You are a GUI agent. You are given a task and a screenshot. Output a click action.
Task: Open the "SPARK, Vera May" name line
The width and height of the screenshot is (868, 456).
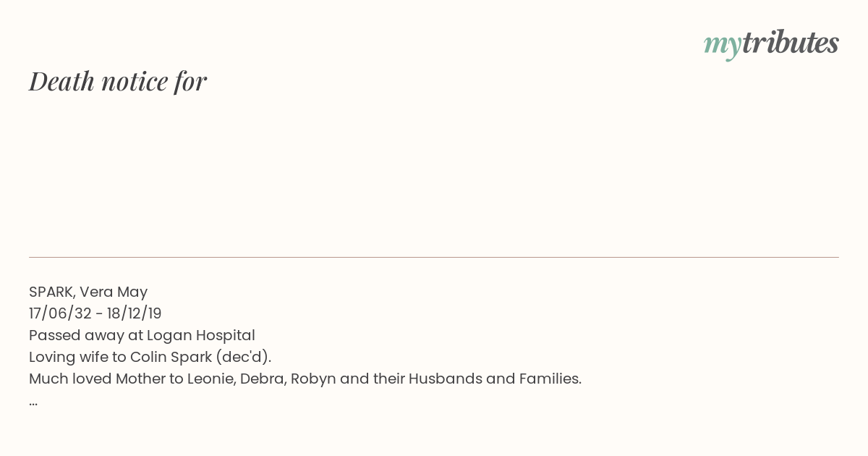coord(88,292)
